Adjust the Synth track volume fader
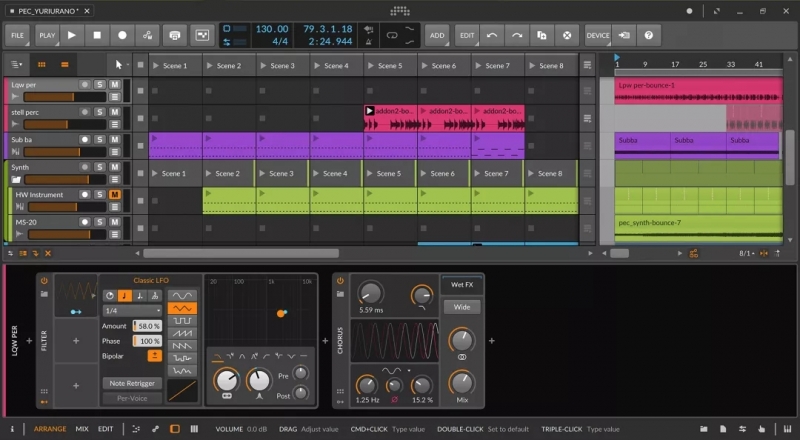 65,180
